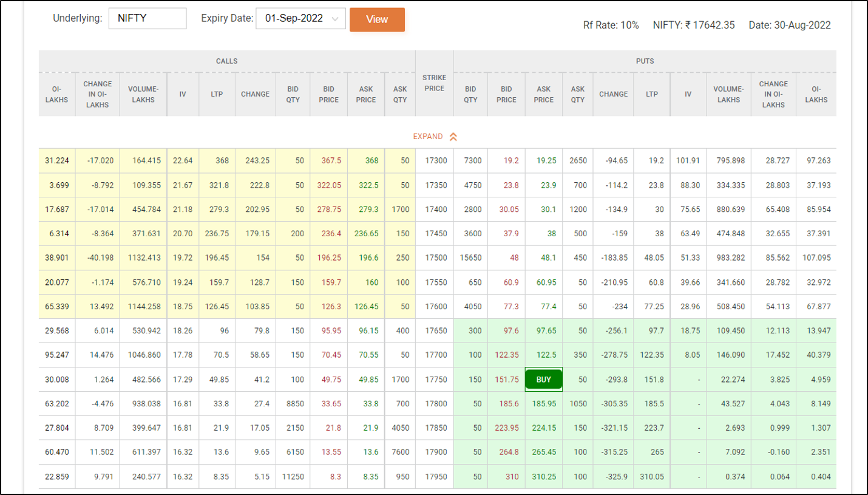This screenshot has width=868, height=495.
Task: Select strike price 17500 cell
Action: click(434, 258)
